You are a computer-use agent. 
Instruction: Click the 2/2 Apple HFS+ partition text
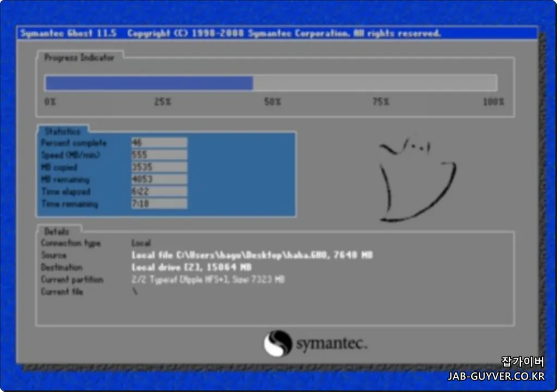click(x=208, y=279)
